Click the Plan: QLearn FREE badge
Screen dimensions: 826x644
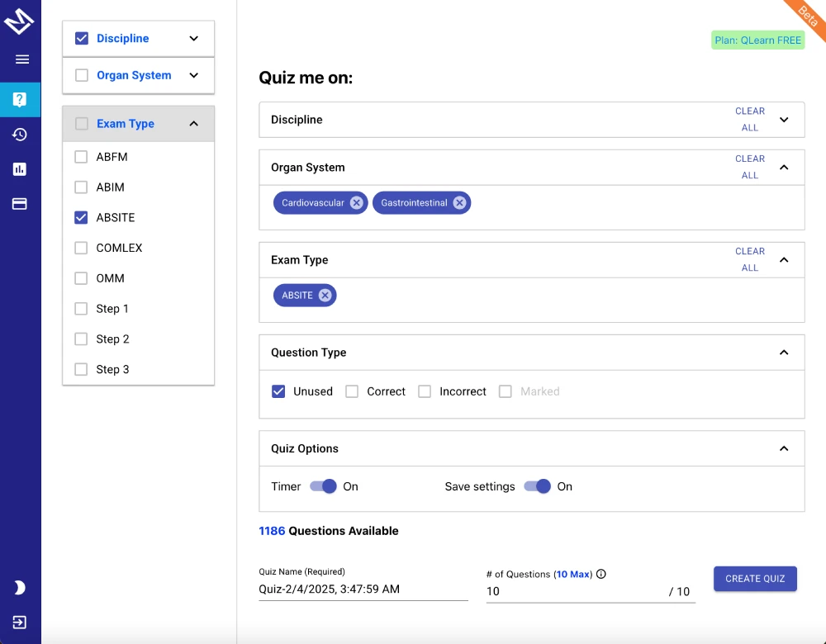758,40
